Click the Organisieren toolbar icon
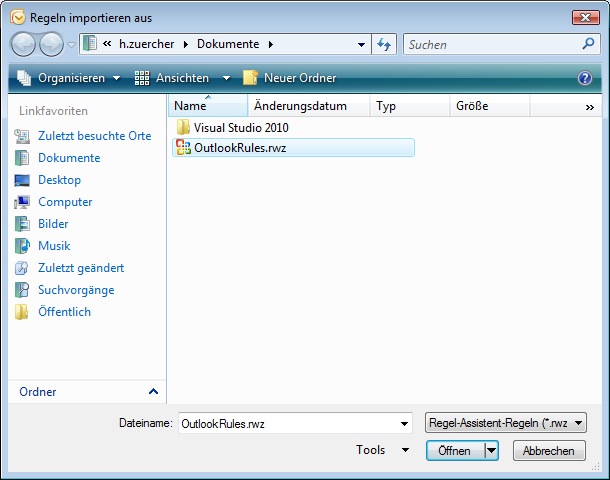 pyautogui.click(x=24, y=78)
